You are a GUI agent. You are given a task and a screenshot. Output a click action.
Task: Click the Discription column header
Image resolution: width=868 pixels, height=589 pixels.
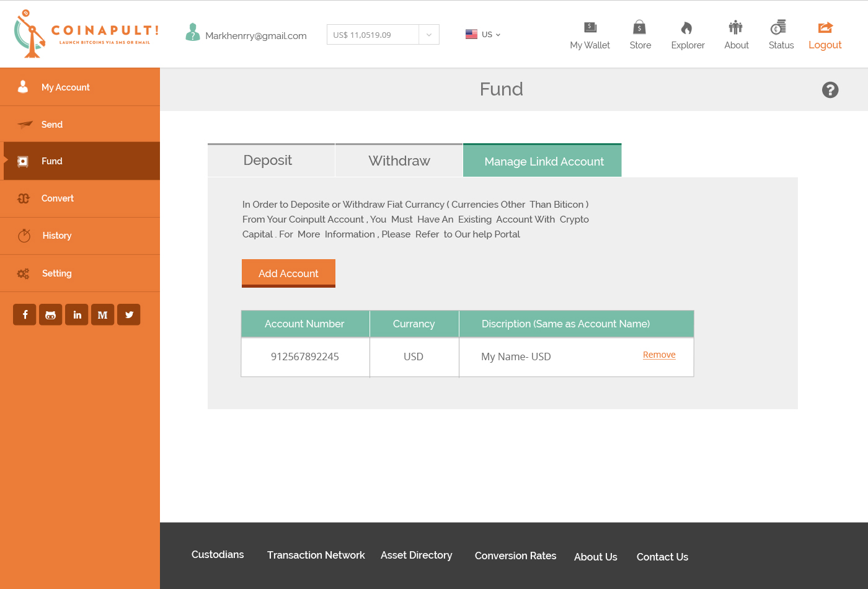click(577, 324)
